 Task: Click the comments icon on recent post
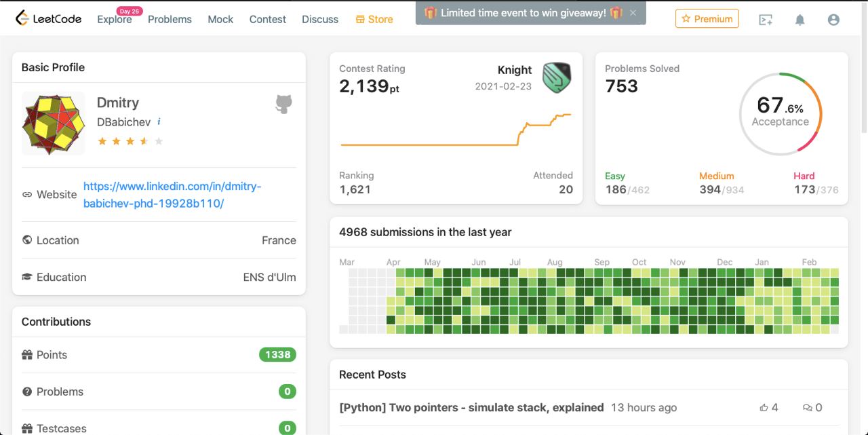[807, 408]
